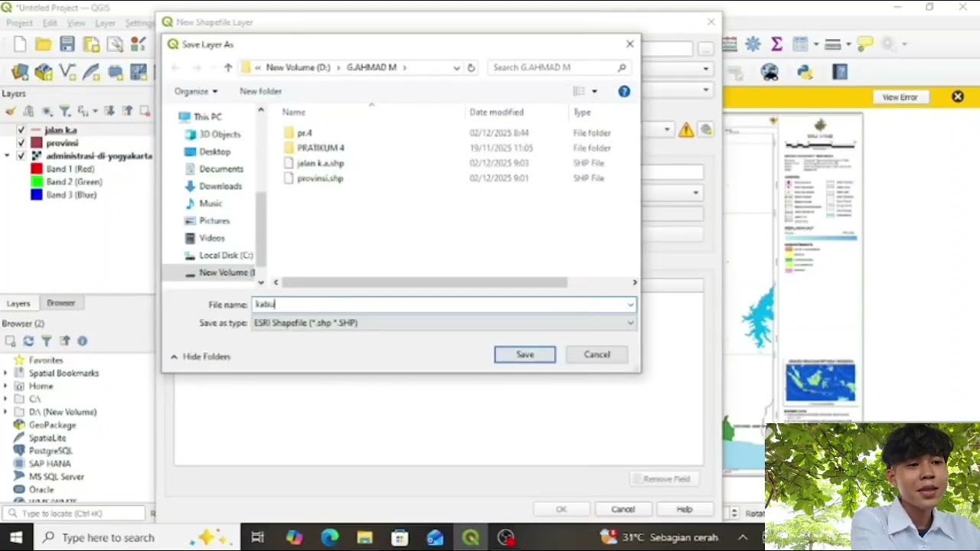Screen dimensions: 980x551
Task: Open Processing Toolbox gear icon
Action: 753,44
